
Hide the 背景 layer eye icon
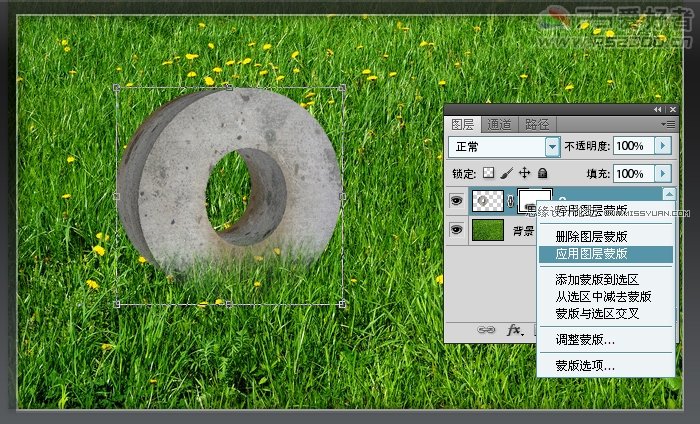pos(456,230)
